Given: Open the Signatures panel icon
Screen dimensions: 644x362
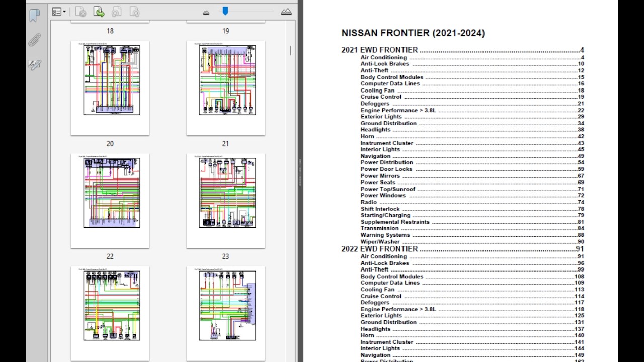Looking at the screenshot, I should [x=34, y=64].
